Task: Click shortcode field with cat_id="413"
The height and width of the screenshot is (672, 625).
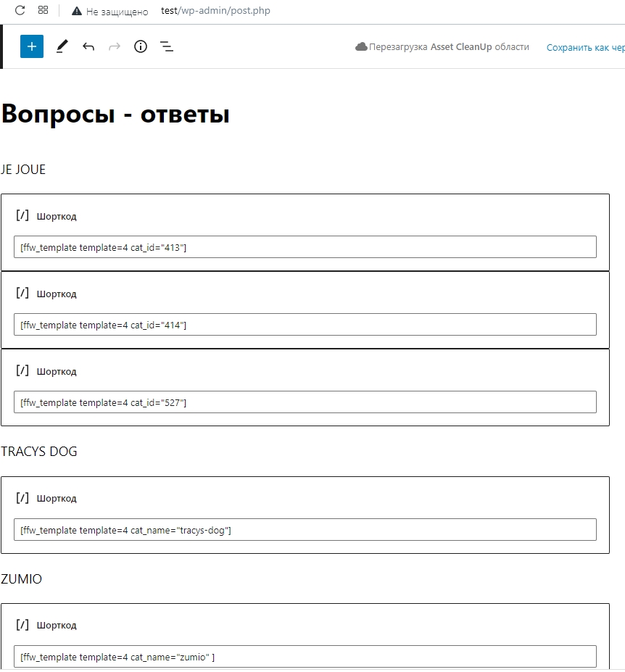Action: [x=305, y=247]
